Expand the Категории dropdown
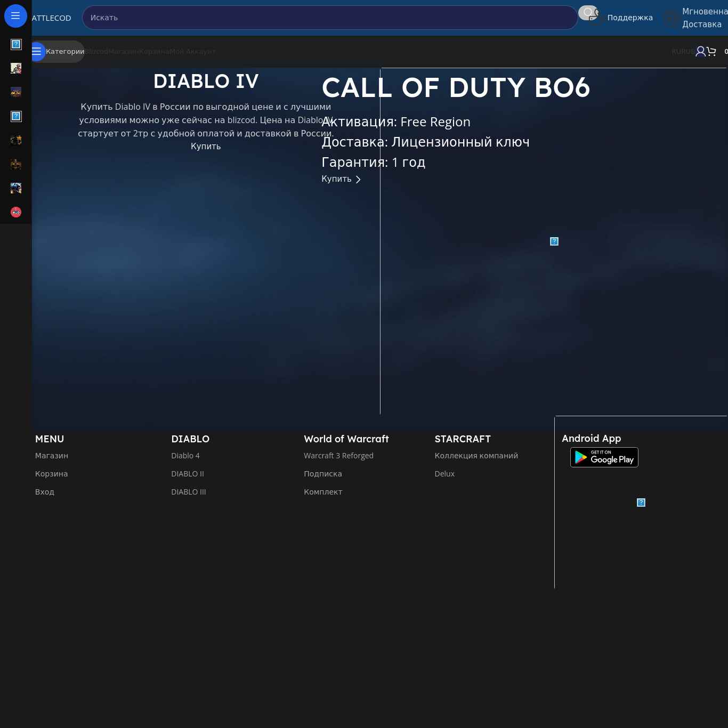The image size is (728, 728). click(58, 52)
